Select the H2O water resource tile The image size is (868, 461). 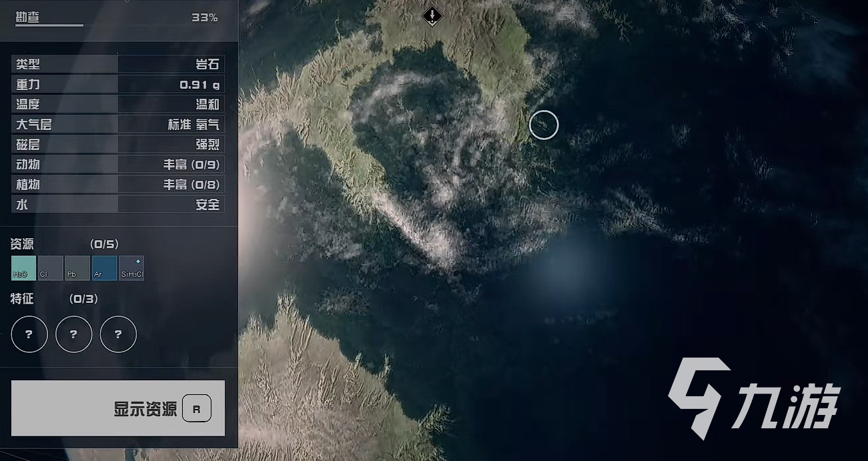coord(24,268)
